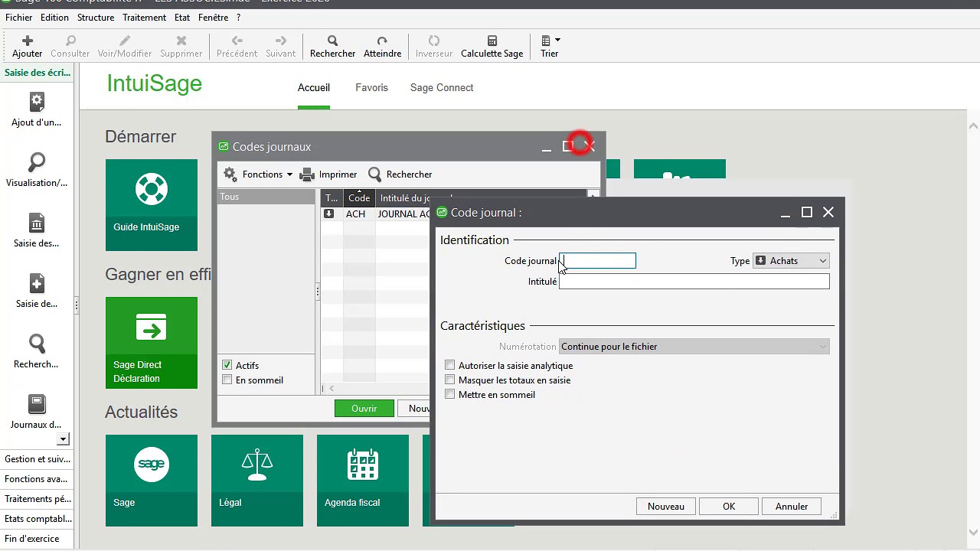Open the Etat menu
980x551 pixels.
click(x=182, y=18)
